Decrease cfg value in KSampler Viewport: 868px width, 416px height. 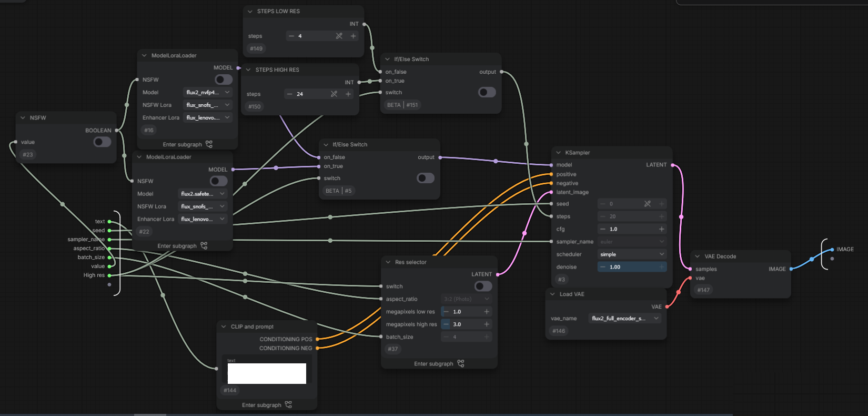click(x=603, y=229)
